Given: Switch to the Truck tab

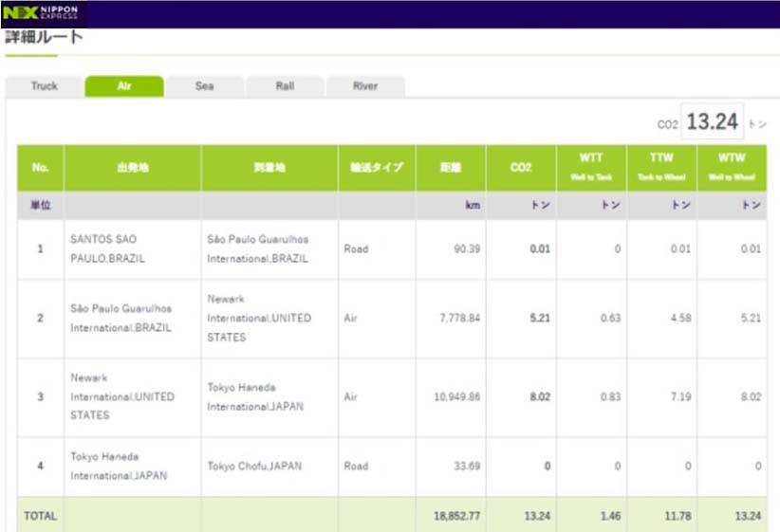Looking at the screenshot, I should (45, 86).
